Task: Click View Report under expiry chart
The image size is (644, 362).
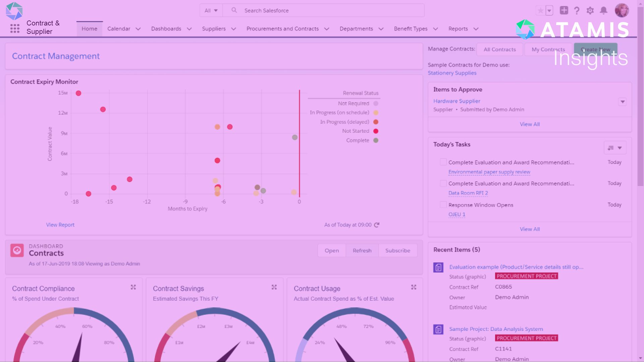Action: click(60, 225)
